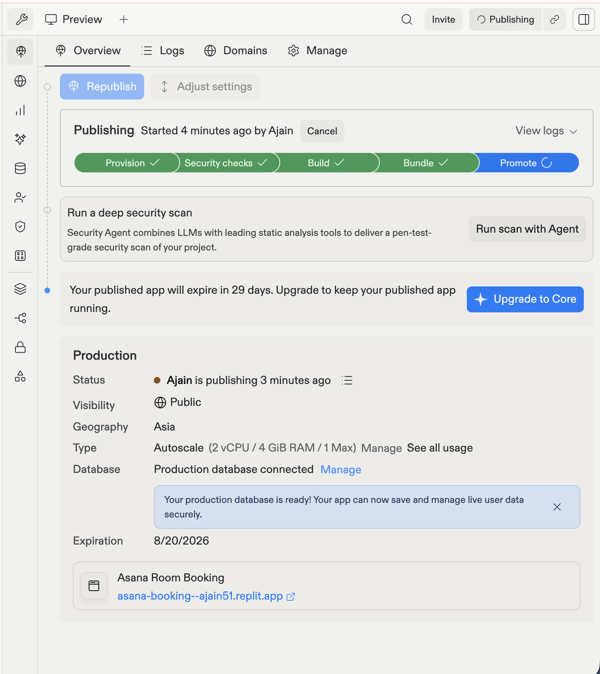
Task: Cancel the publishing process
Action: click(x=322, y=131)
